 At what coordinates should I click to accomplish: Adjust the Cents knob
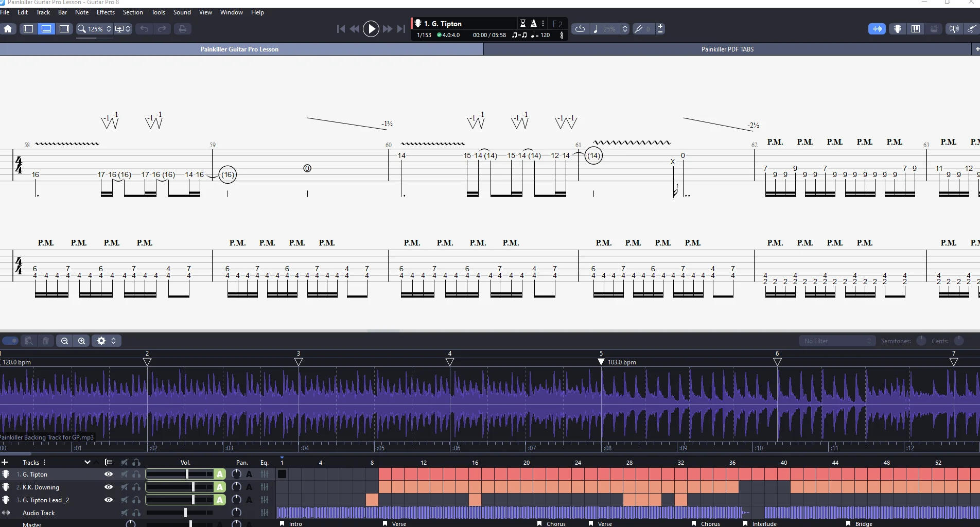[x=959, y=341]
